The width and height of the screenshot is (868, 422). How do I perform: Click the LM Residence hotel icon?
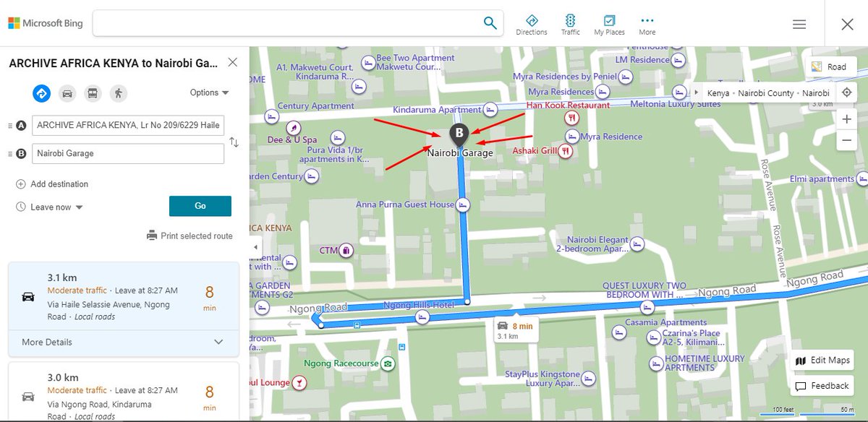[678, 60]
